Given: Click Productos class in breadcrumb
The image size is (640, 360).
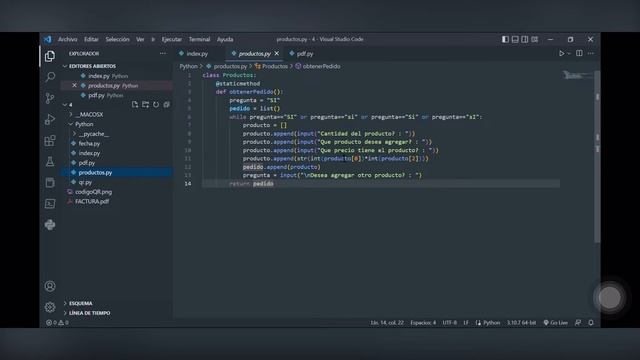Looking at the screenshot, I should click(274, 66).
